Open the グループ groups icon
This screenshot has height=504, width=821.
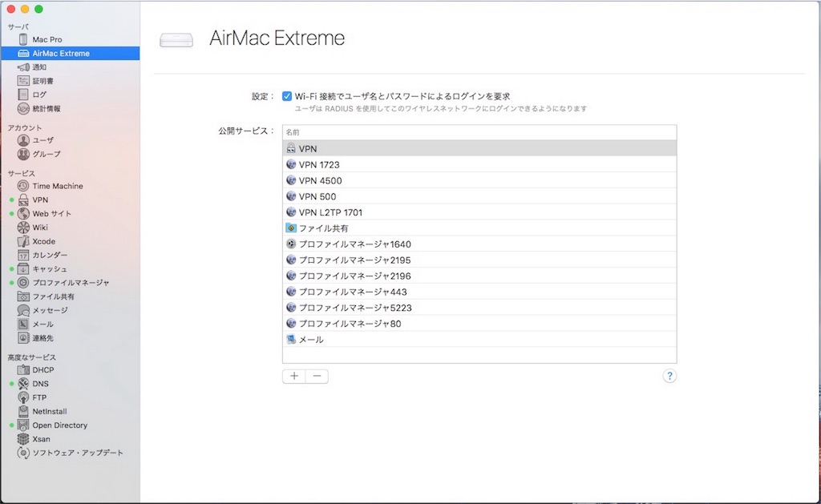click(23, 154)
